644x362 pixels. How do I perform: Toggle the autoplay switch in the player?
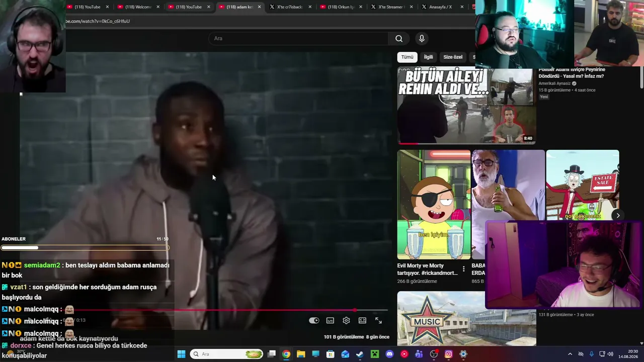click(314, 321)
